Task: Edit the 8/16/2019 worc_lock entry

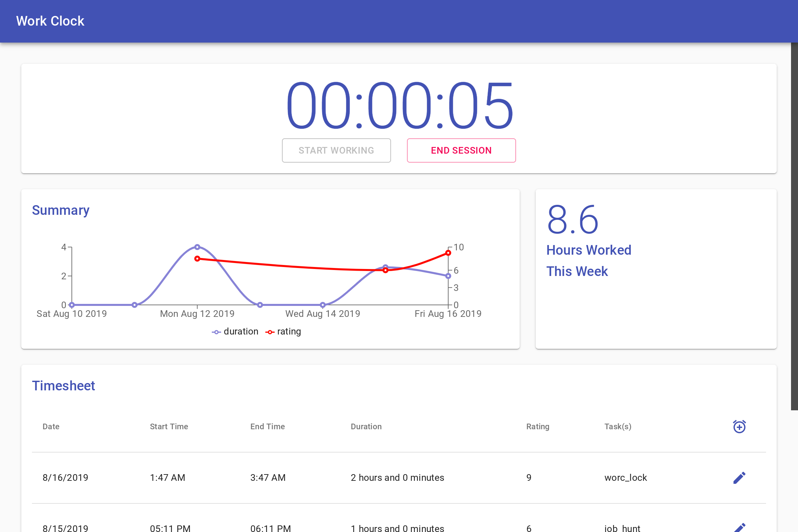Action: point(739,478)
